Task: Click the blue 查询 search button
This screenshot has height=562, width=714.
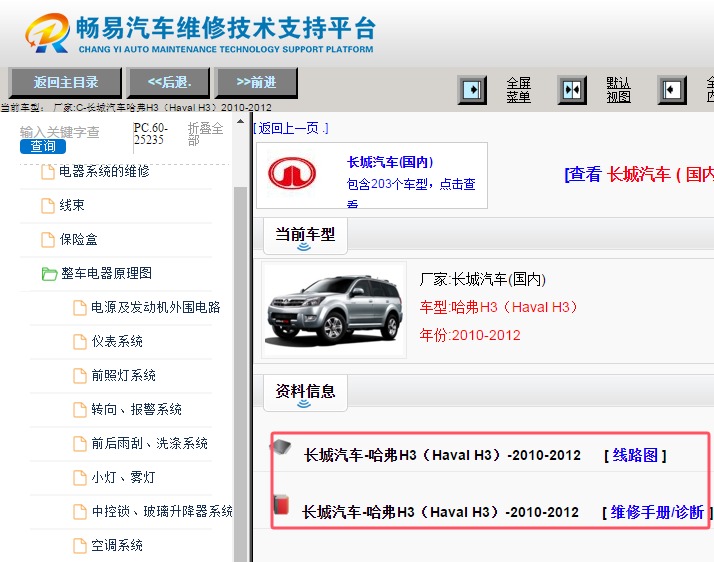Action: coord(43,146)
